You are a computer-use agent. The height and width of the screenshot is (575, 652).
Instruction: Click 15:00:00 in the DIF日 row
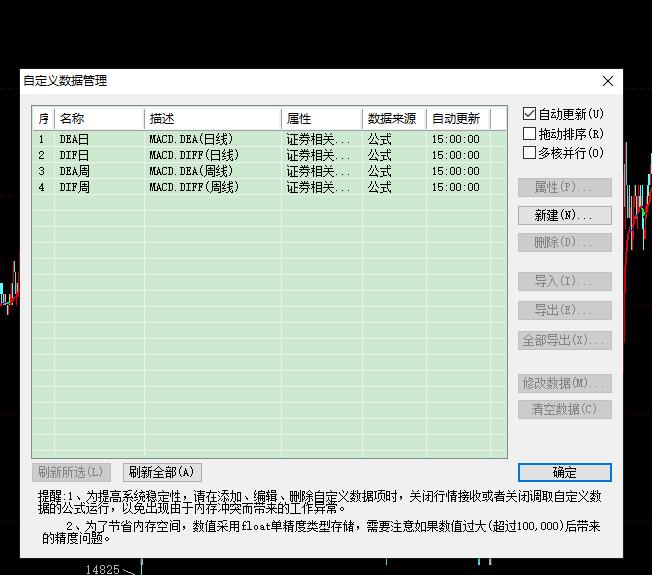pos(456,155)
